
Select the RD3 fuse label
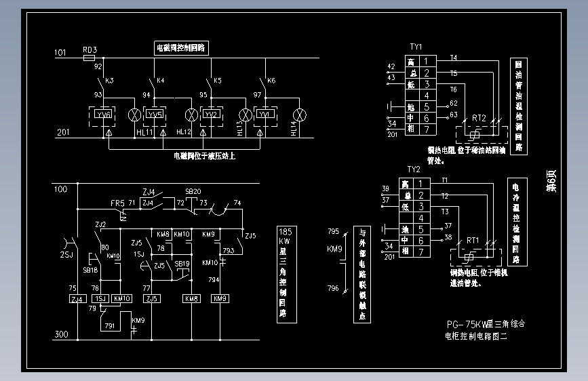click(90, 50)
